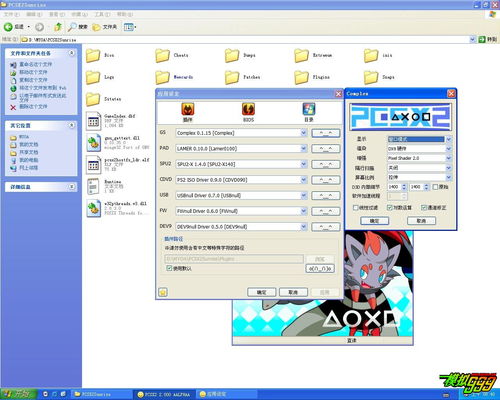Image resolution: width=500 pixels, height=400 pixels.
Task: Open Explorer's Search magnifier tool
Action: pos(72,27)
